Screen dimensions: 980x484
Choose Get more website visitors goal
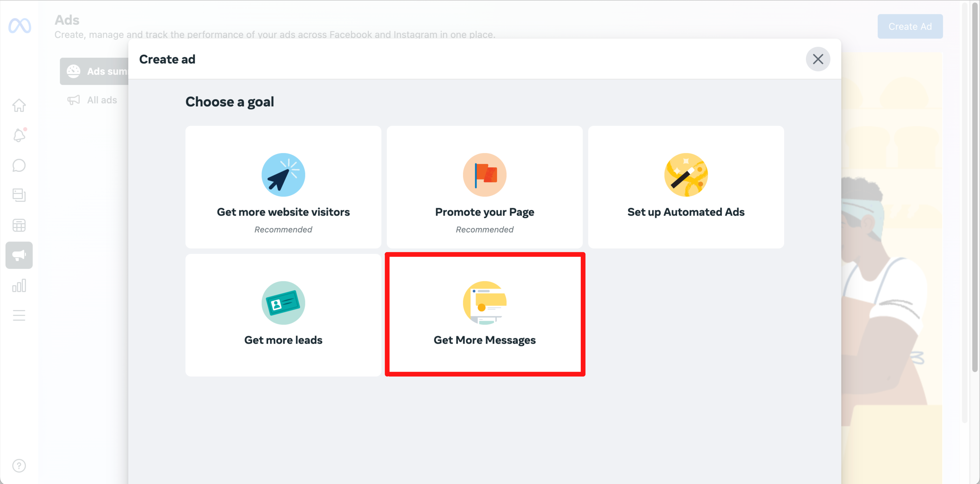coord(283,187)
